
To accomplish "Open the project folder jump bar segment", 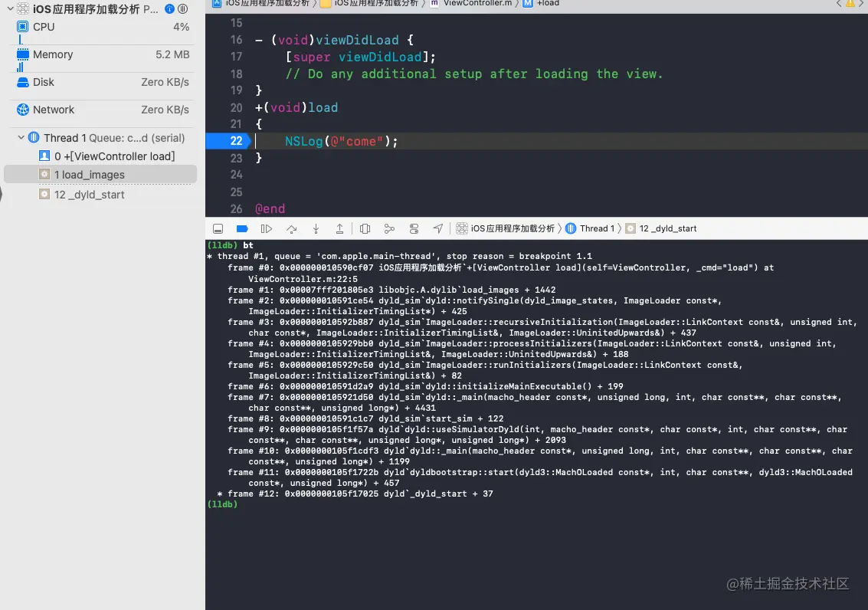I will click(x=369, y=3).
